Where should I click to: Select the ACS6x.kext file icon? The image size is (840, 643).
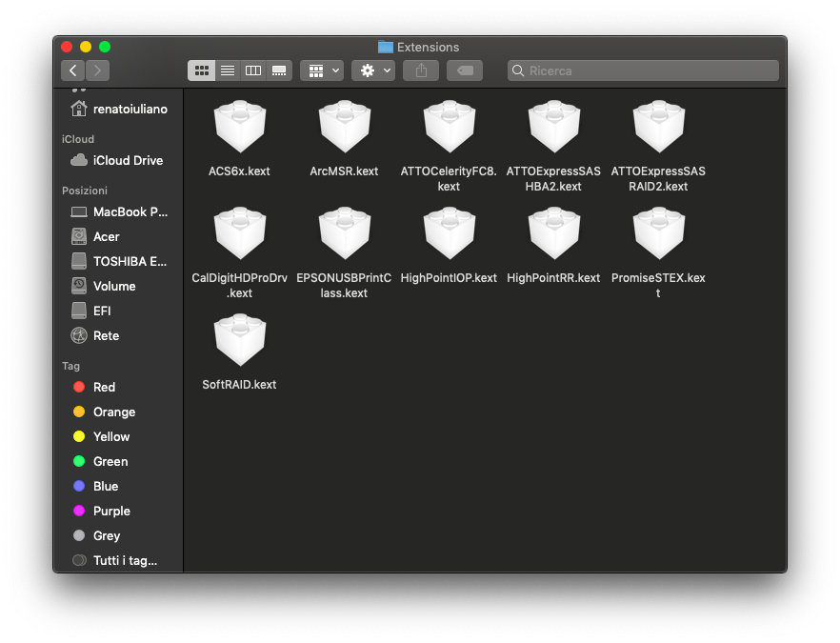click(239, 127)
